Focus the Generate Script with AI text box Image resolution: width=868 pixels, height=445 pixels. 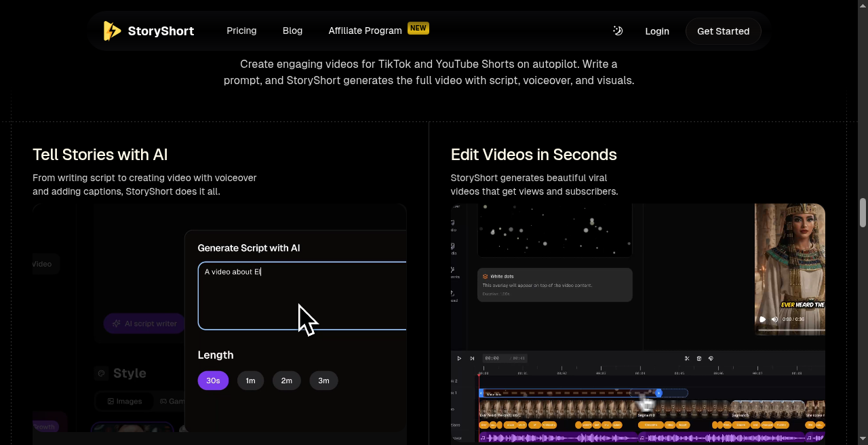(x=302, y=296)
